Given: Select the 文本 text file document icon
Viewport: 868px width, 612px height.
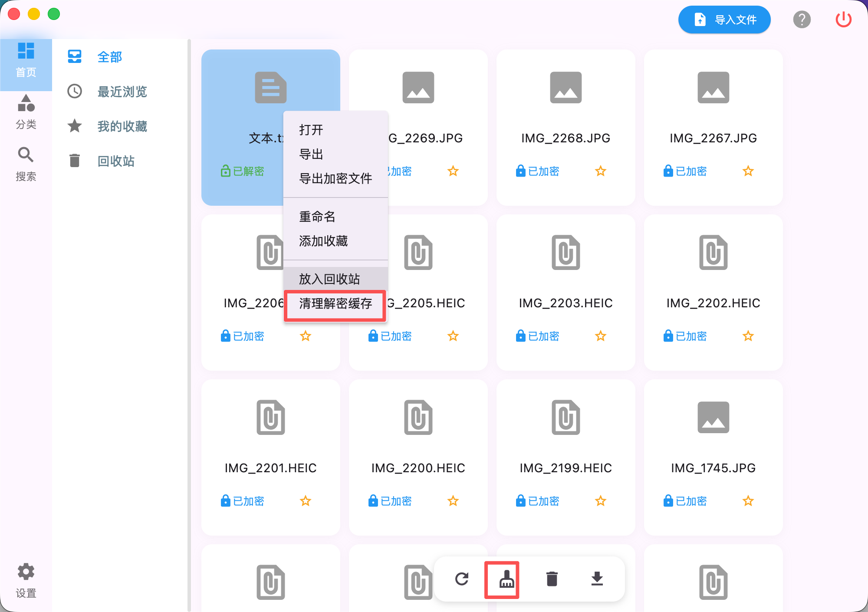Looking at the screenshot, I should tap(271, 88).
